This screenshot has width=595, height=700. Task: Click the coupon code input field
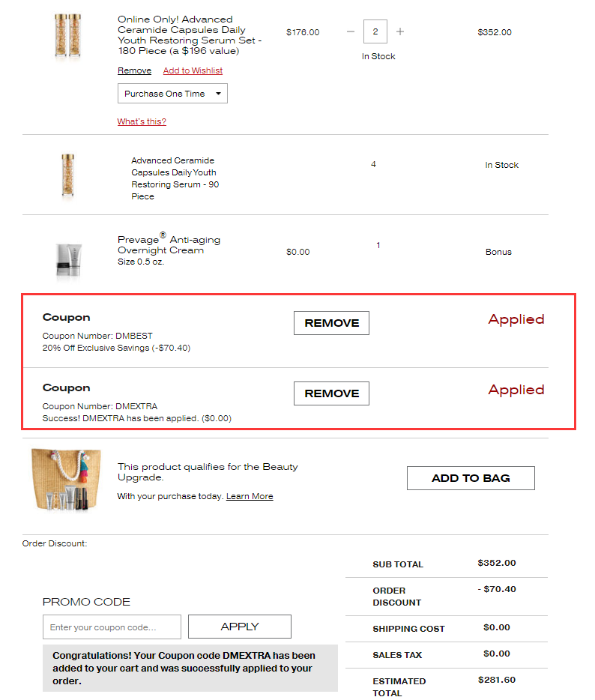112,627
